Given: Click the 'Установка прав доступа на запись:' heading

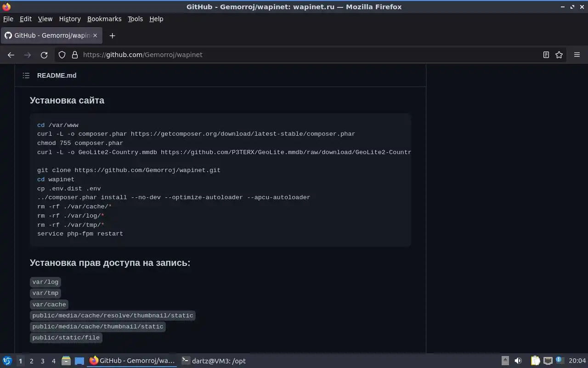Looking at the screenshot, I should click(x=110, y=263).
